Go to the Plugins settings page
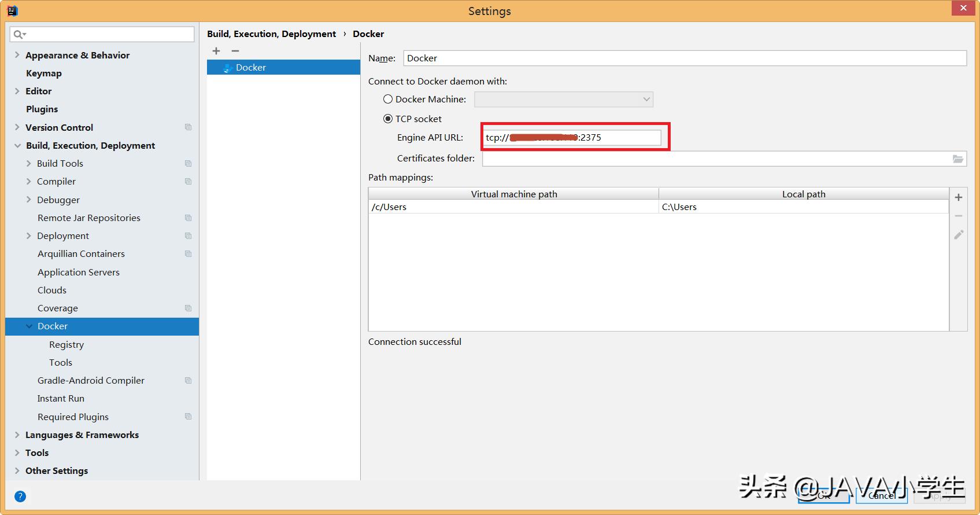Screen dimensions: 980x515 coord(42,109)
